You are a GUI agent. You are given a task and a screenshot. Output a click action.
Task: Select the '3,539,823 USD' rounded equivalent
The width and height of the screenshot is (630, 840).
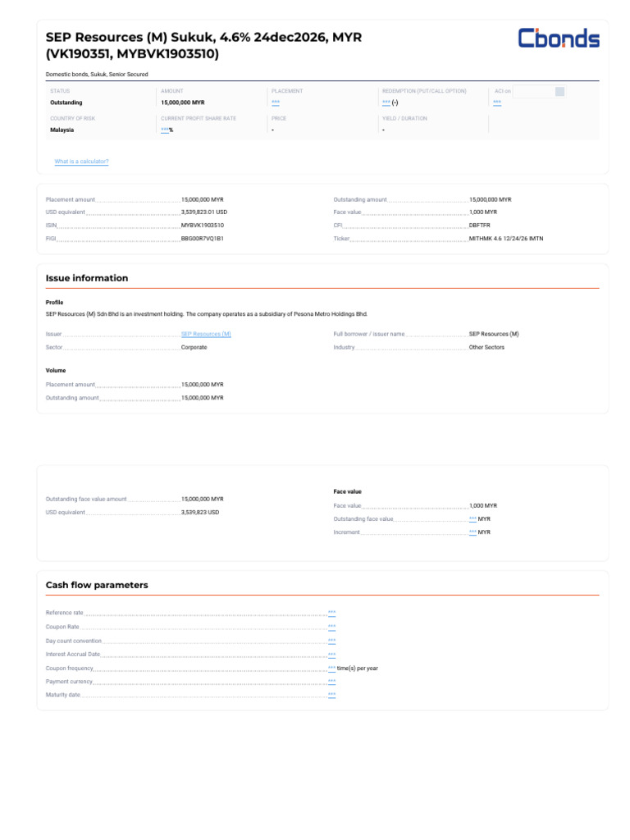(x=200, y=512)
